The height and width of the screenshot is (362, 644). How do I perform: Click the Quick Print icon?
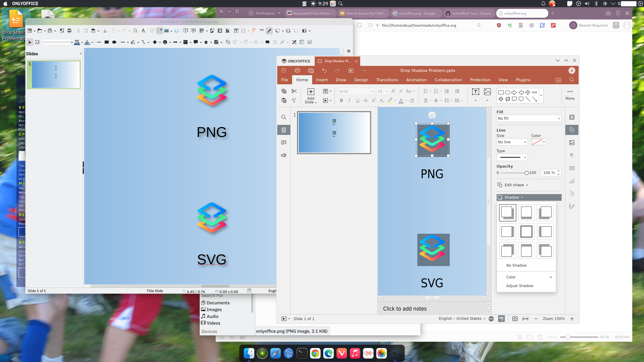pos(311,70)
